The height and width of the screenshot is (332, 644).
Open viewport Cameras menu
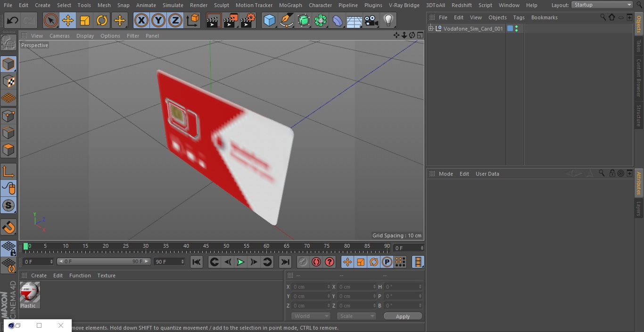(x=59, y=36)
